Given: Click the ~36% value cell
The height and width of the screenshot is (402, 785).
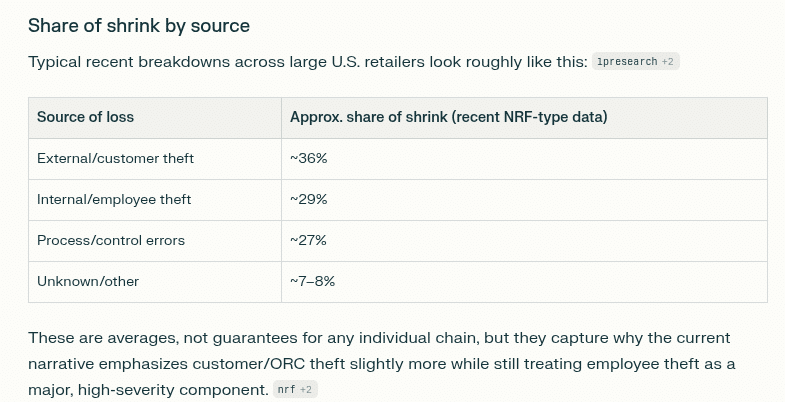Looking at the screenshot, I should tap(308, 158).
